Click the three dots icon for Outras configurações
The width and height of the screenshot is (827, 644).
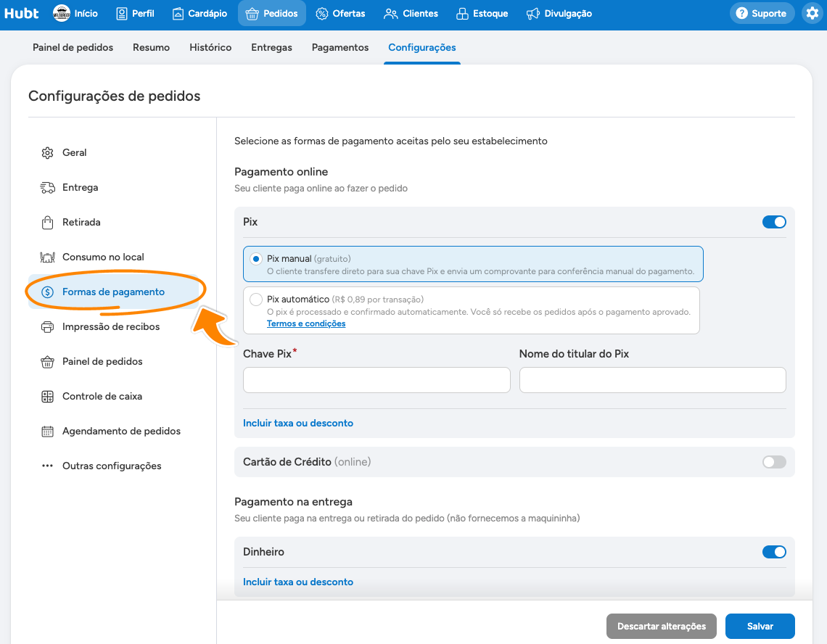pyautogui.click(x=47, y=466)
